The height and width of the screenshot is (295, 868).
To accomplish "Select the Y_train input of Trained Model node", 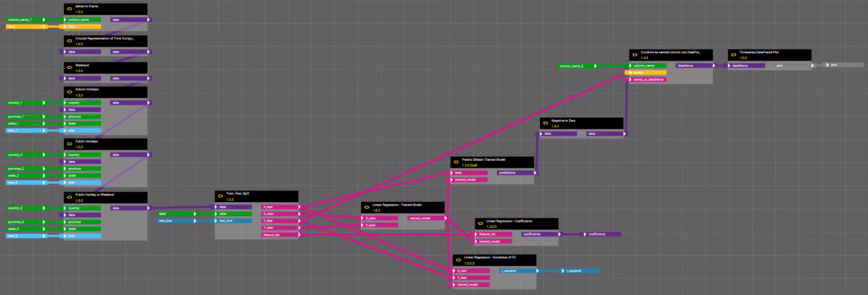I will 379,225.
